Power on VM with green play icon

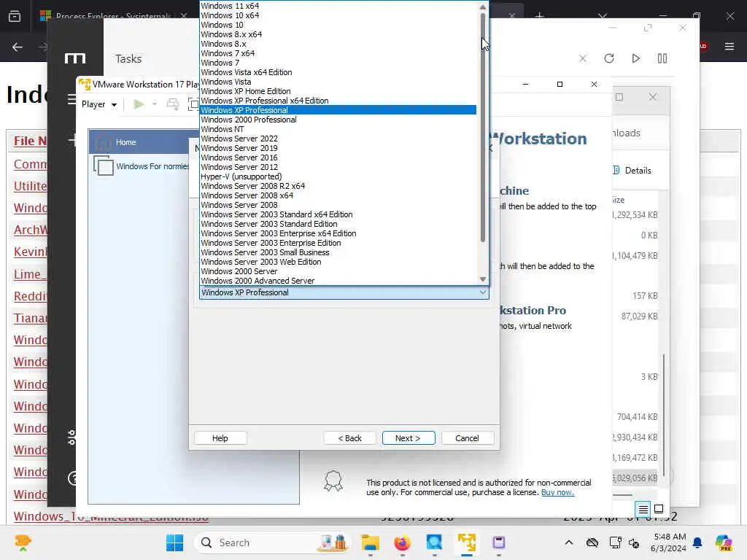[x=139, y=104]
